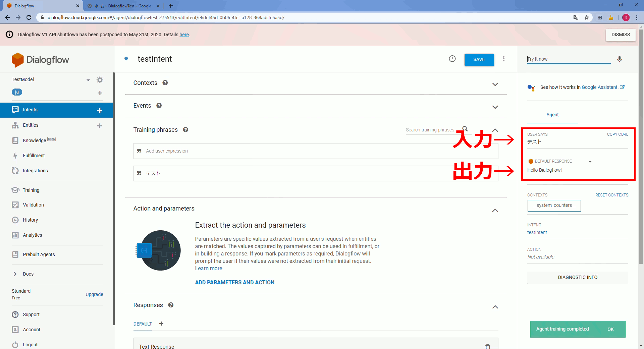Click the Integrations sidebar icon
Image resolution: width=644 pixels, height=349 pixels.
[15, 171]
